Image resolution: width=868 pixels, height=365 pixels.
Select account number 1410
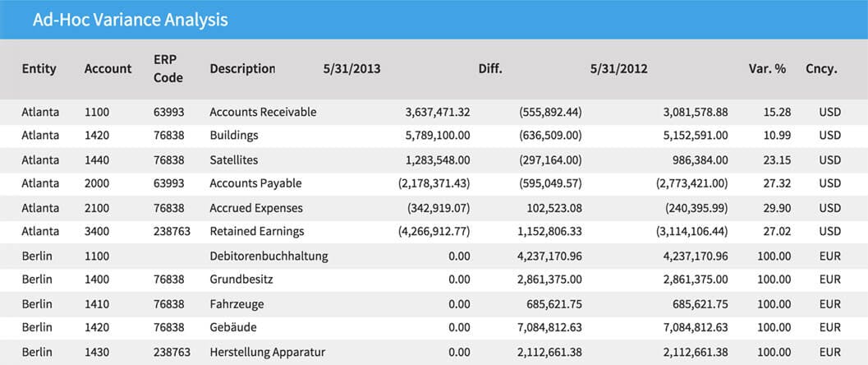click(x=97, y=304)
